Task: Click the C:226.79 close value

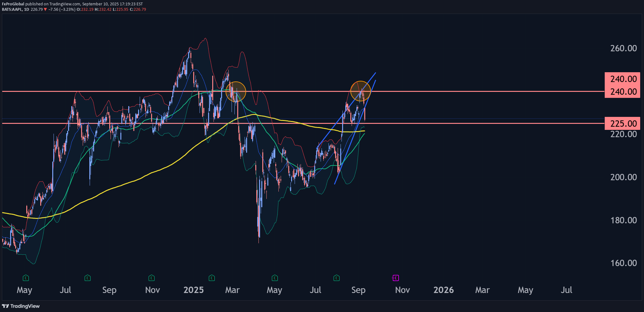Action: 138,10
